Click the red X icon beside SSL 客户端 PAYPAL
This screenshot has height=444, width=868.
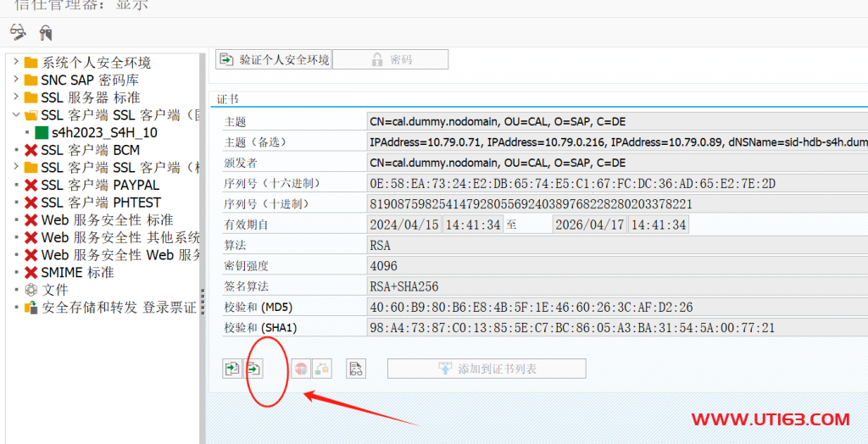point(31,185)
